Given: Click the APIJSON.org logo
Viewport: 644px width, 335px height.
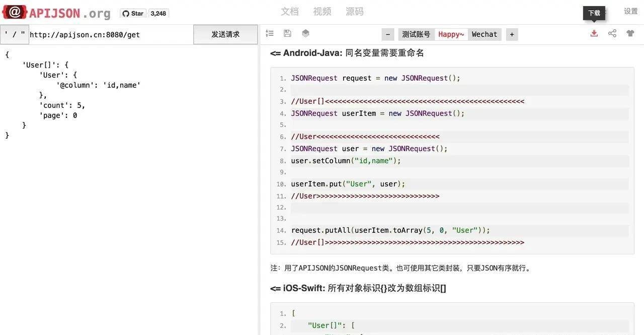Looking at the screenshot, I should point(56,13).
